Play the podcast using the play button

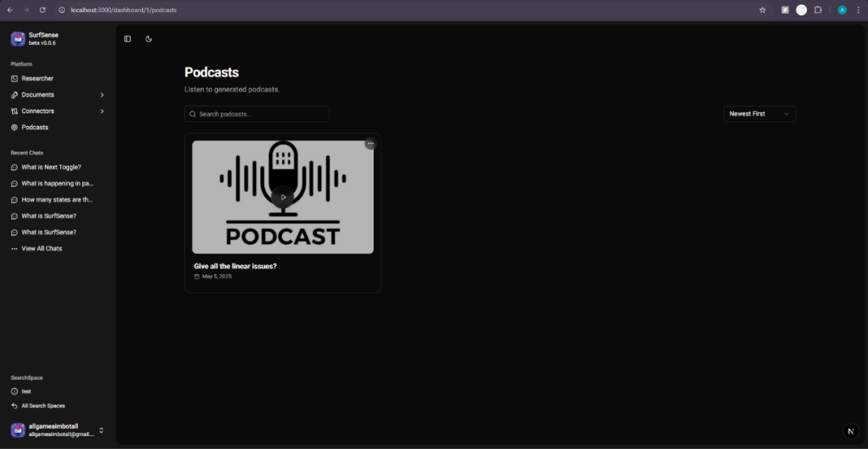click(x=282, y=197)
